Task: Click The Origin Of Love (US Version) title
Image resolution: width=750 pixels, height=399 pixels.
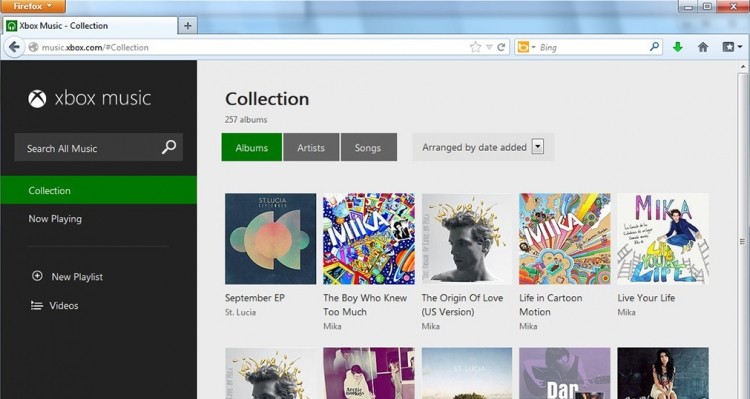Action: point(462,305)
